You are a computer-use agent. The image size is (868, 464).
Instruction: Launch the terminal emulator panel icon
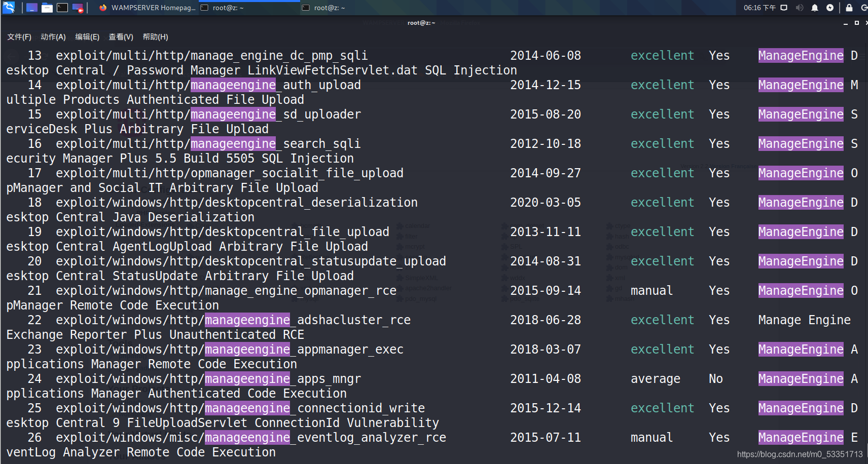(62, 8)
